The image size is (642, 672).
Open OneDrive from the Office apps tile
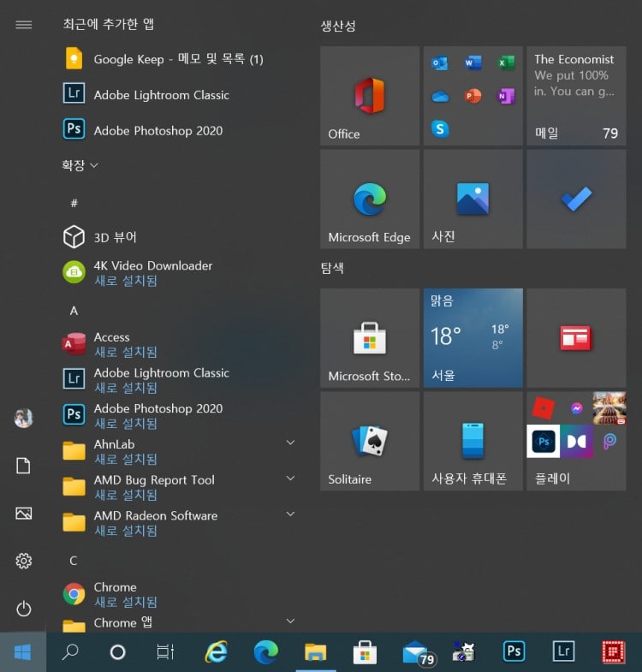(440, 96)
